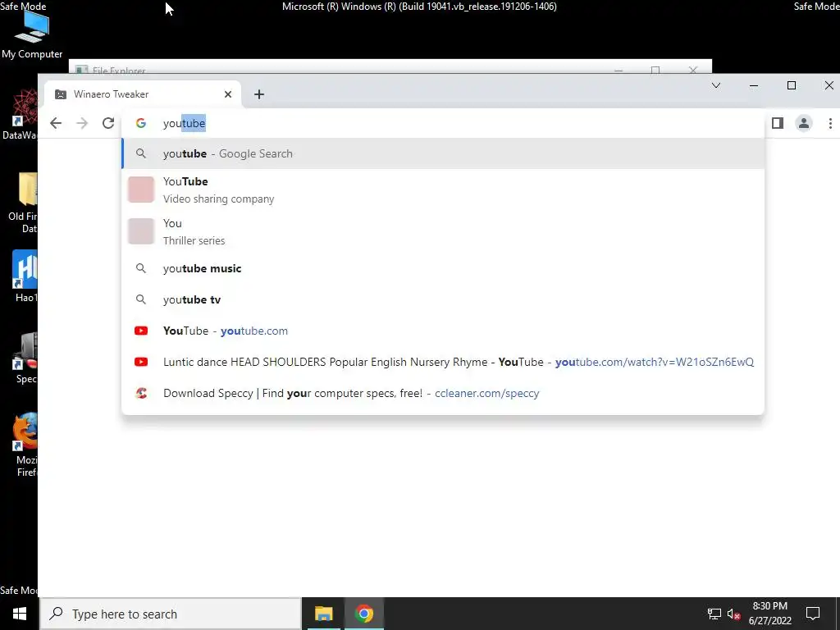Close the Winaero Tweaker tab
The width and height of the screenshot is (840, 630).
(228, 94)
